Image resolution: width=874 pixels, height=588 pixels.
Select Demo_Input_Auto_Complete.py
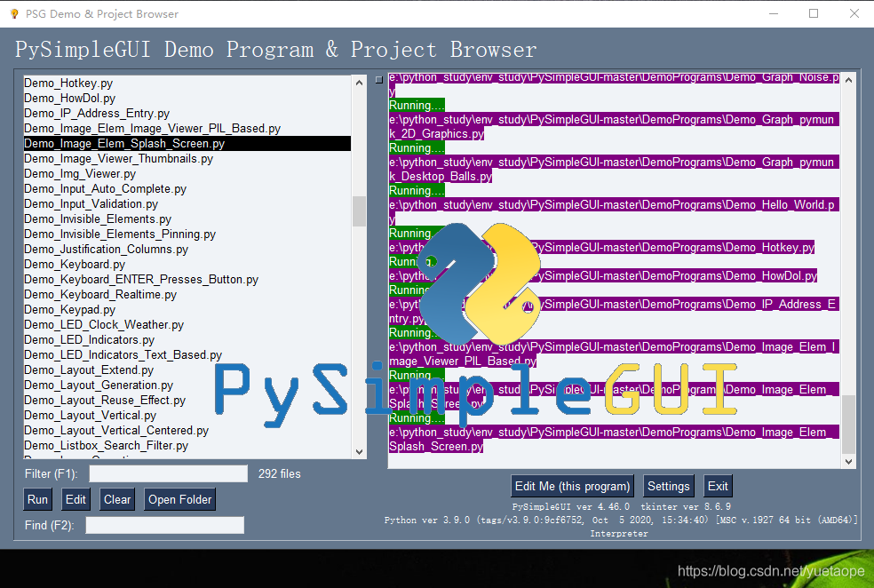pos(187,188)
